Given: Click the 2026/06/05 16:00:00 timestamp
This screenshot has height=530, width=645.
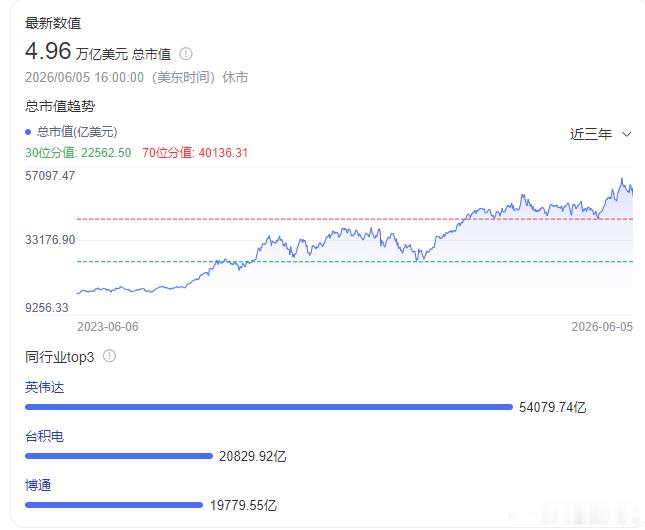Looking at the screenshot, I should (84, 77).
